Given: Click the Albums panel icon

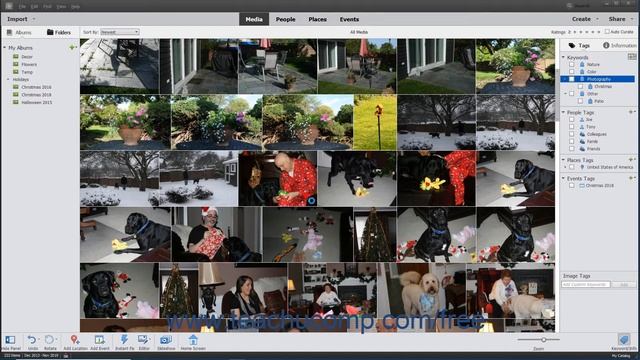Looking at the screenshot, I should click(9, 32).
